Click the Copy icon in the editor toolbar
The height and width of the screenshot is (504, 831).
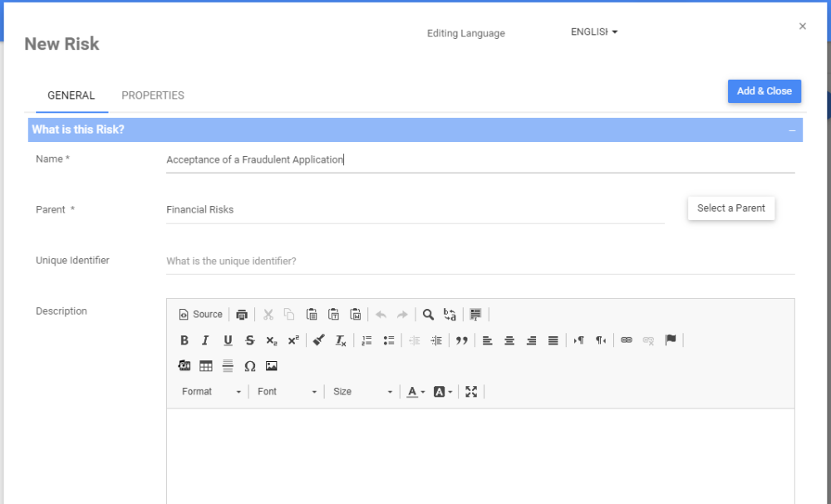289,315
